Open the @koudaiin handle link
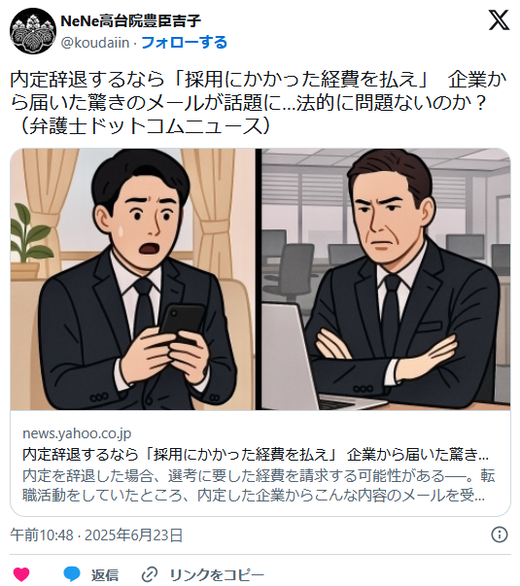Viewport: 520px width, 586px height. click(95, 43)
